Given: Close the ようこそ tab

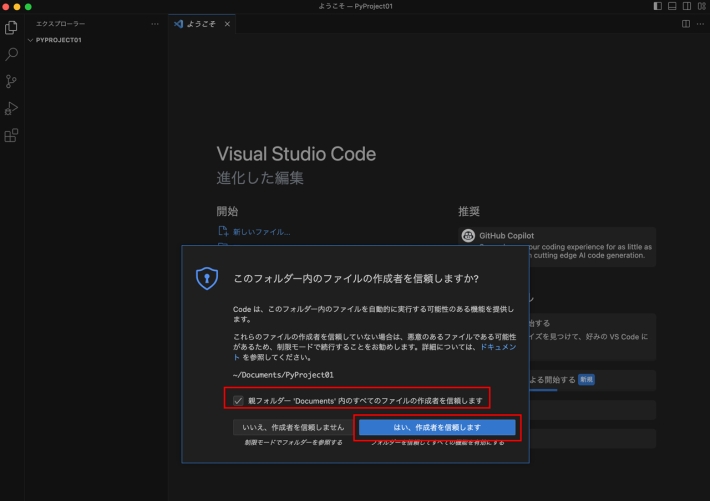Looking at the screenshot, I should point(227,24).
